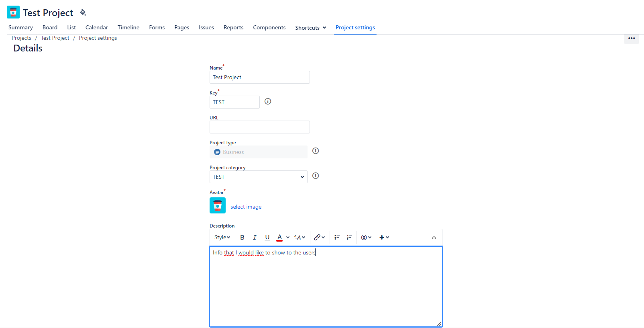Focus the Name input field
The width and height of the screenshot is (644, 328).
[x=260, y=77]
